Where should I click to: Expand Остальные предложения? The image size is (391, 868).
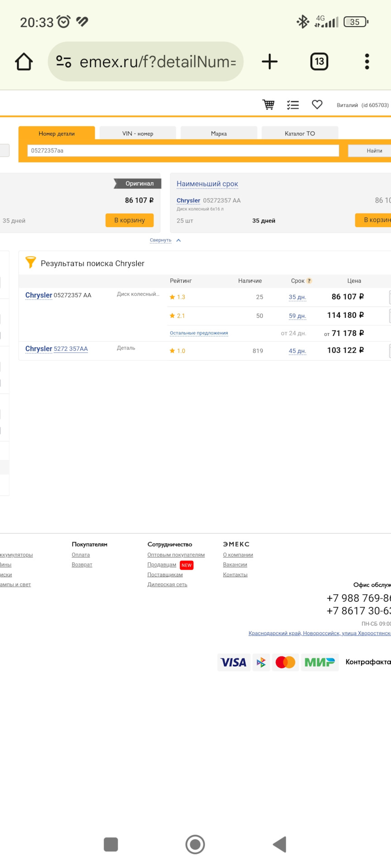199,333
